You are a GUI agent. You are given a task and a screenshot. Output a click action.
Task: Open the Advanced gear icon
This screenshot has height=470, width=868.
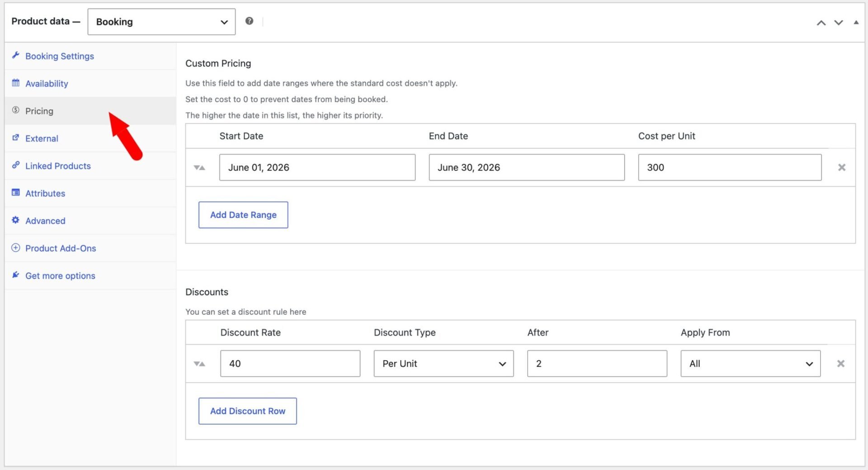coord(16,220)
